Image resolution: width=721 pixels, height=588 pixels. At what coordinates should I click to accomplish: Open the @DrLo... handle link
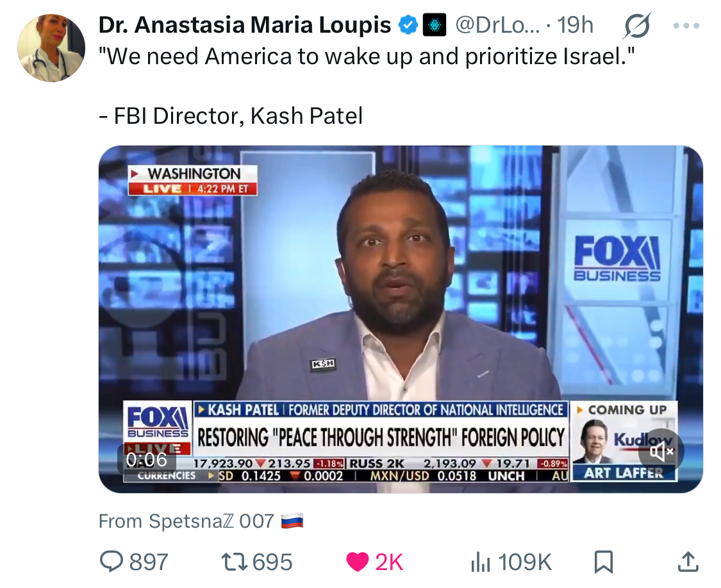pos(497,25)
